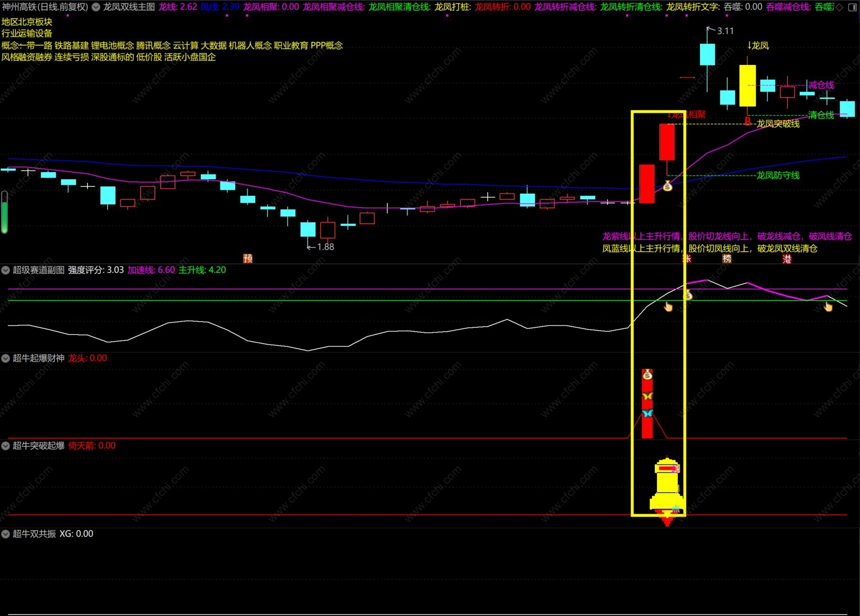Click the large yellow candlestick under ↓龙凤
The width and height of the screenshot is (860, 616).
[x=747, y=86]
